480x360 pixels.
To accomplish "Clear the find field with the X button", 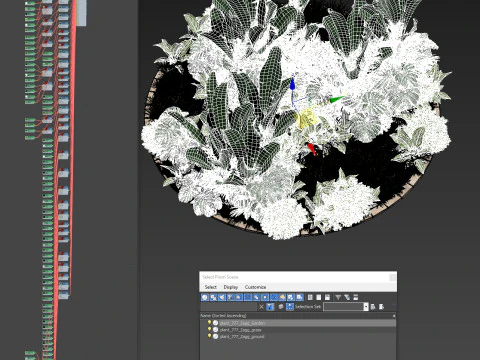I will (261, 307).
